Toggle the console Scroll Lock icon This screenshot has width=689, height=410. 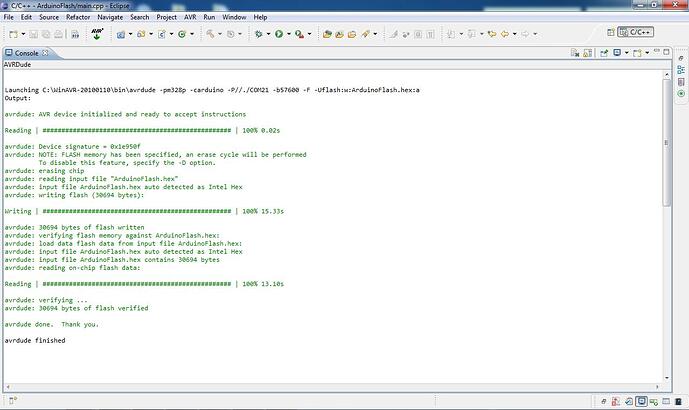coord(587,53)
